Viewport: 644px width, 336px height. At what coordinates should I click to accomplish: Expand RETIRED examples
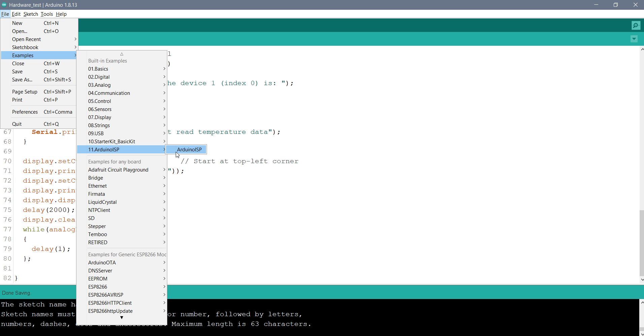[x=122, y=242]
